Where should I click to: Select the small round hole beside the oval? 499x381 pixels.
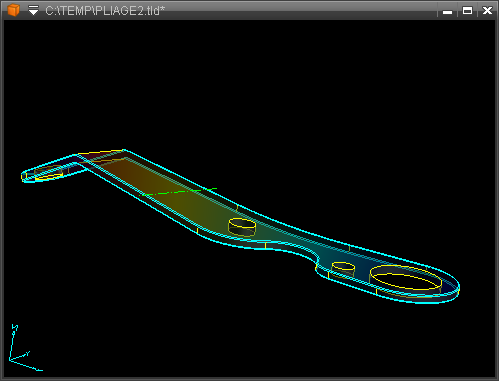(343, 267)
